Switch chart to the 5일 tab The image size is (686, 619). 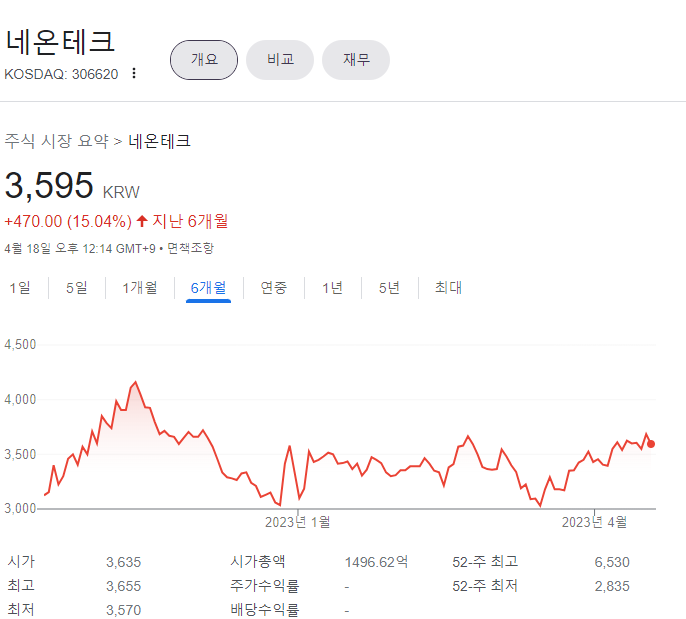77,288
